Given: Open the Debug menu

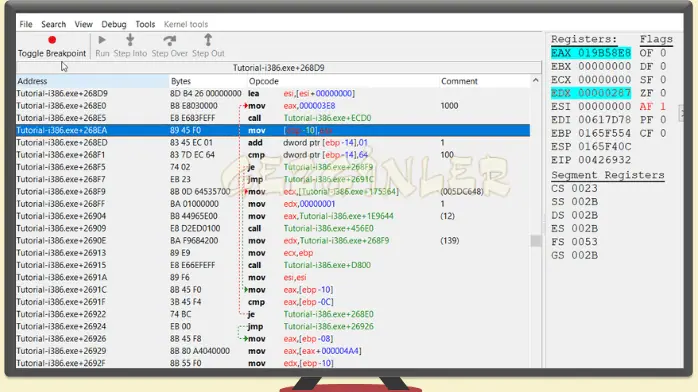Looking at the screenshot, I should tap(114, 24).
